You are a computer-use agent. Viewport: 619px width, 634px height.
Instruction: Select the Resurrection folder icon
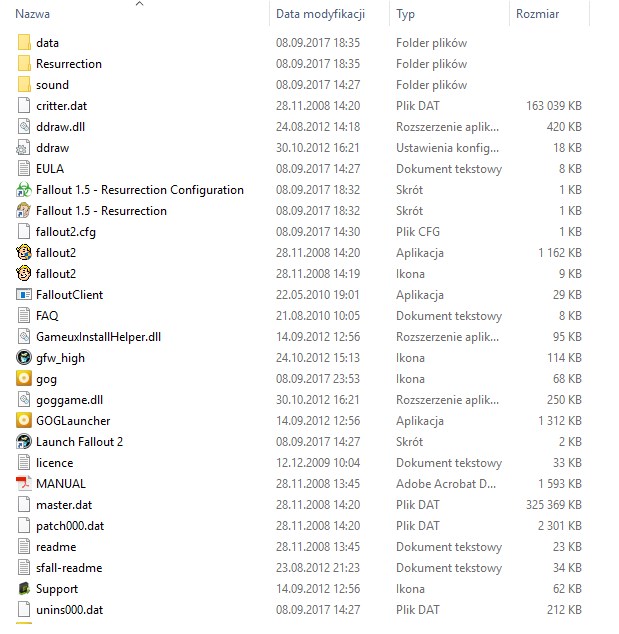[24, 63]
